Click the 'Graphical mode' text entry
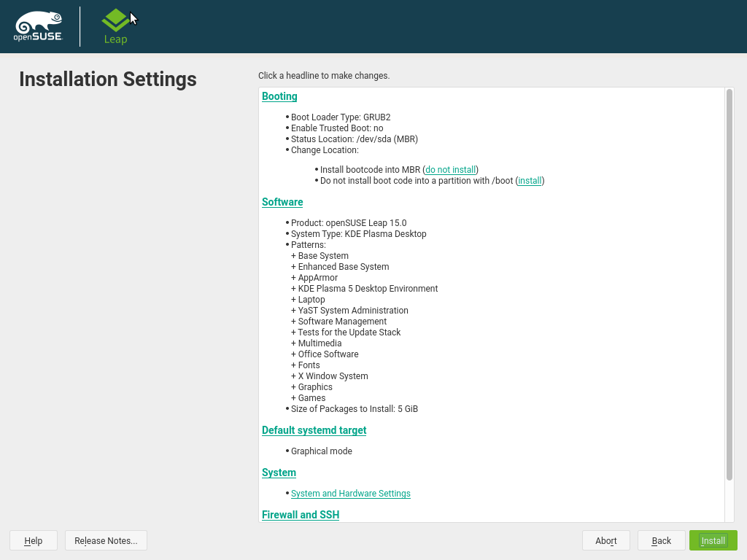Screen dimensions: 747x560 [x=321, y=451]
